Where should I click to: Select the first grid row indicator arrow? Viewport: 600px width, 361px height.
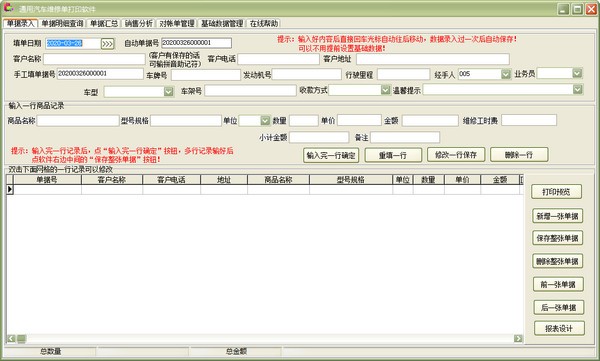coord(10,189)
